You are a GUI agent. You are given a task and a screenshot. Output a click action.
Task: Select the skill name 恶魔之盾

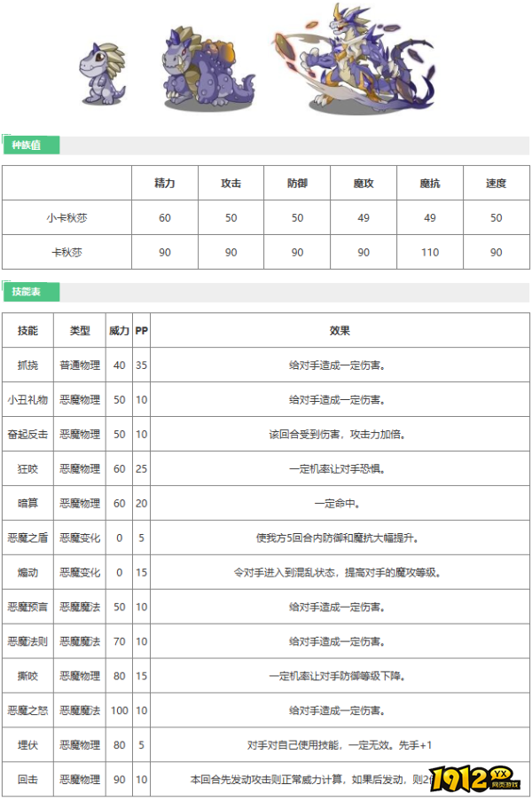[27, 538]
